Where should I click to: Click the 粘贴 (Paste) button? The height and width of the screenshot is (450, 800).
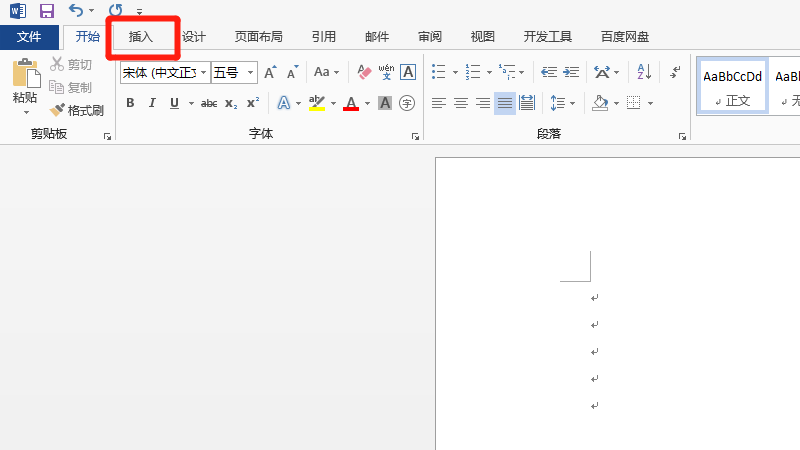point(25,85)
